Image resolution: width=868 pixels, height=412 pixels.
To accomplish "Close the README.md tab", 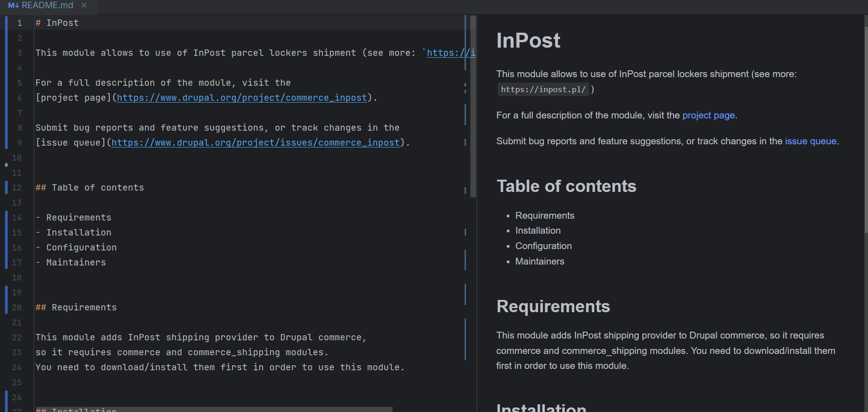I will click(84, 5).
